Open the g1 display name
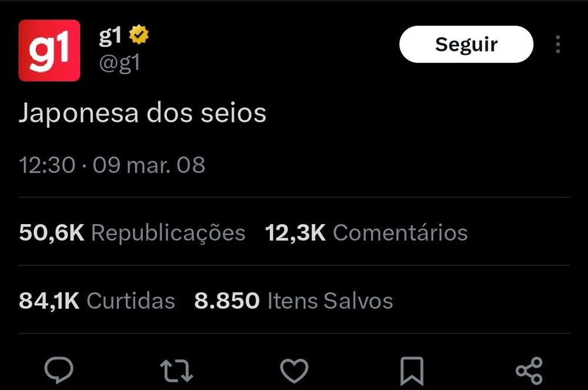Screen dimensions: 588x390 (x=111, y=36)
